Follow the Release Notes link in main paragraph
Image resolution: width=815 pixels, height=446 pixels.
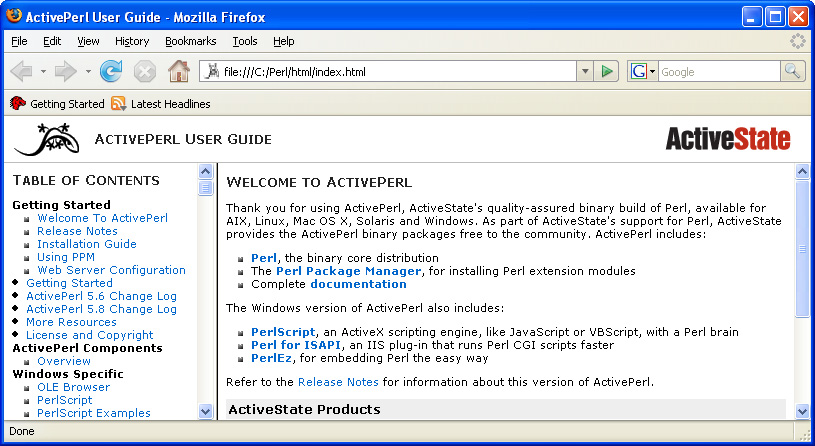338,382
